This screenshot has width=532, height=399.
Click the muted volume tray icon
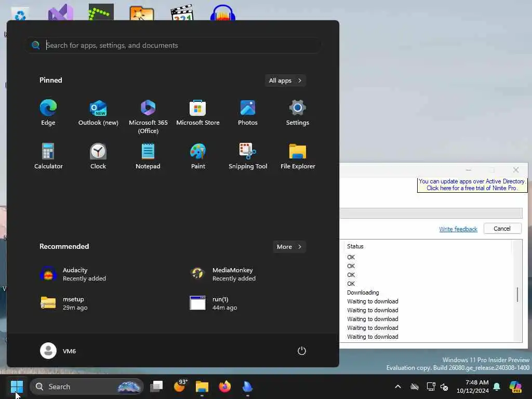444,387
